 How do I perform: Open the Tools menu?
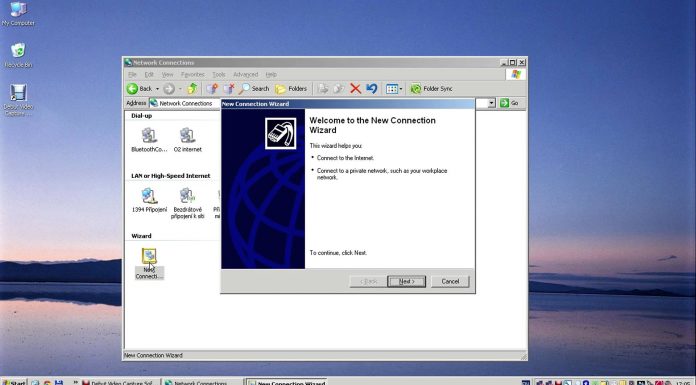pos(219,75)
